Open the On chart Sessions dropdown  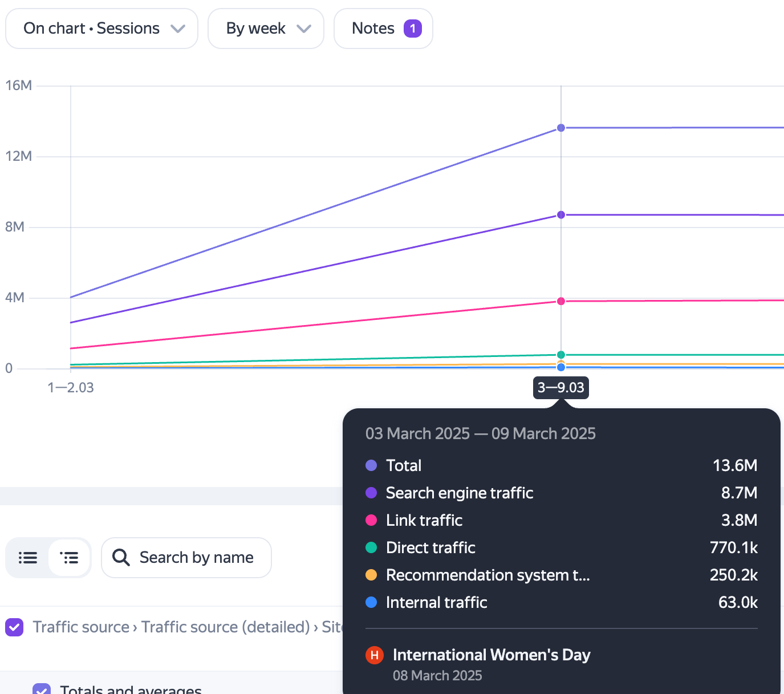point(101,29)
